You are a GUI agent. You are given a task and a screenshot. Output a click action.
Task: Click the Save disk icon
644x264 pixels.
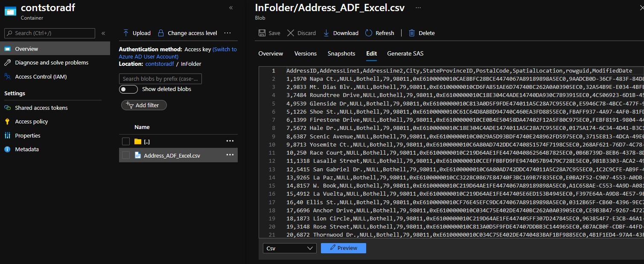(x=262, y=33)
